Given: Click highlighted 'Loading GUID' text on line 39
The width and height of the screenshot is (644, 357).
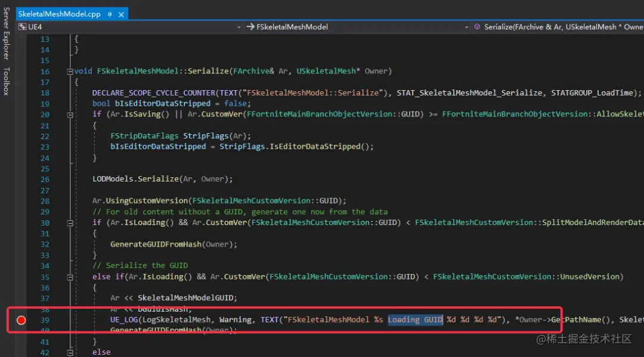Looking at the screenshot, I should click(415, 320).
